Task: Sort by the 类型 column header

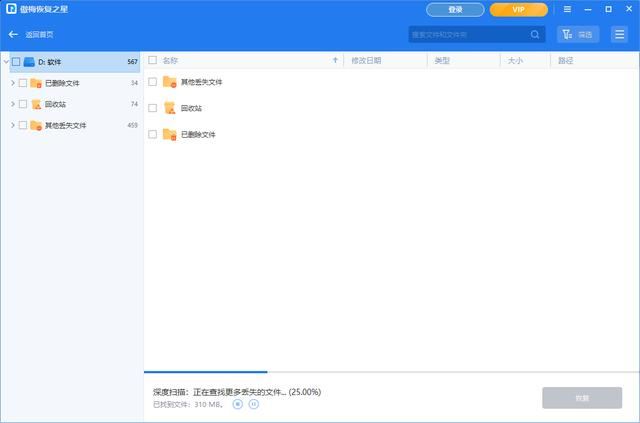Action: pyautogui.click(x=464, y=60)
